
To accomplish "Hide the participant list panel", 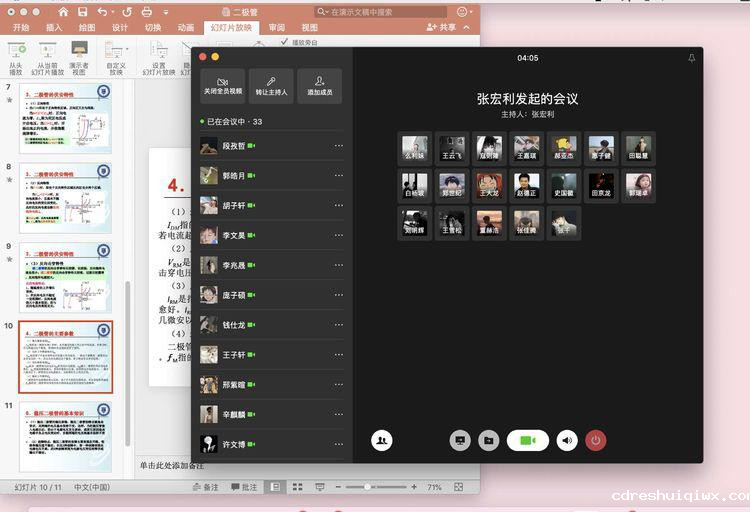I will click(381, 440).
